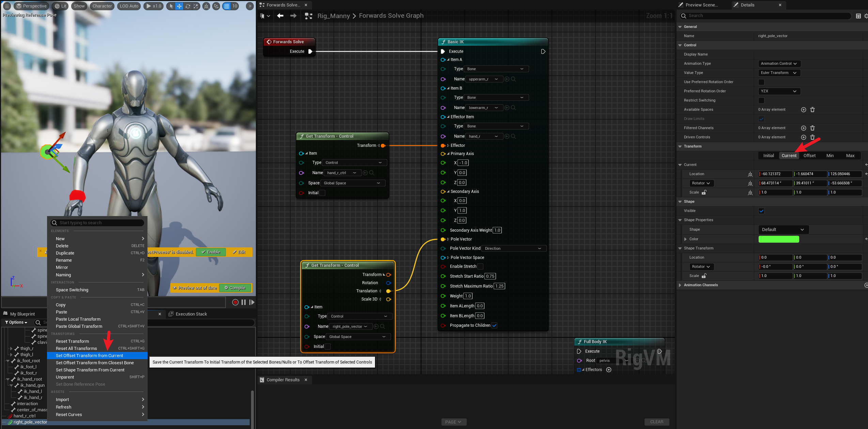
Task: Toggle Shape Transform Scale lock icon
Action: (x=704, y=276)
